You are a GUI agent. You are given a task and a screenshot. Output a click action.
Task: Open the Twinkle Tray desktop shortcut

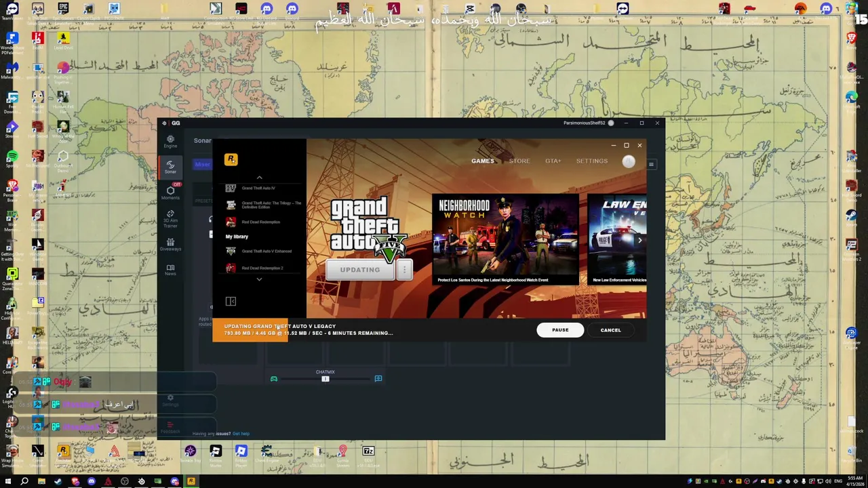coord(190,454)
